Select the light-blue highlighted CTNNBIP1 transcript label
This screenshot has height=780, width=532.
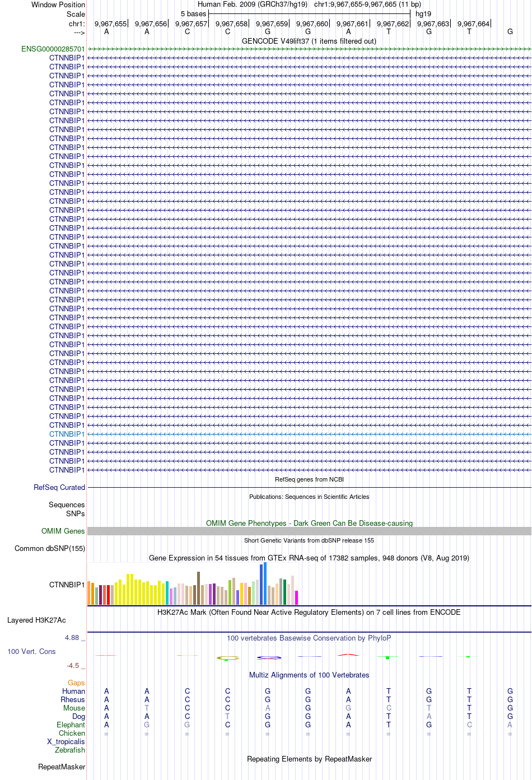coord(67,434)
